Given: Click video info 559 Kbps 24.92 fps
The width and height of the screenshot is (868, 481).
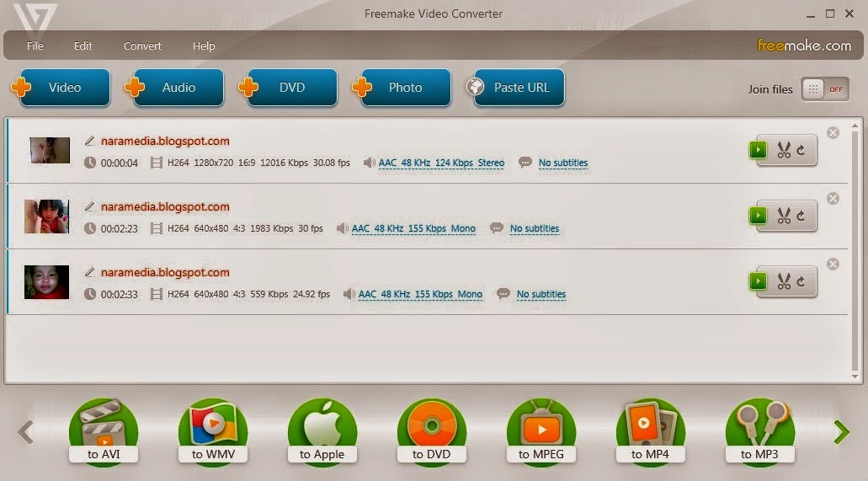Looking at the screenshot, I should point(290,294).
